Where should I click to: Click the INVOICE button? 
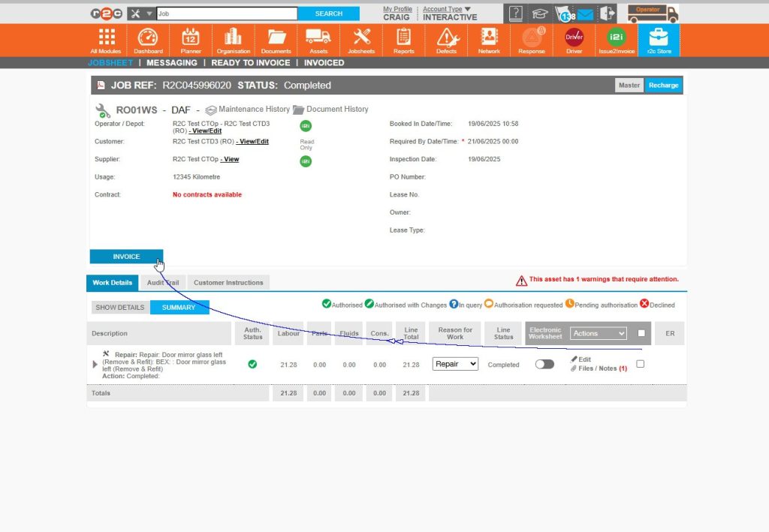point(126,256)
